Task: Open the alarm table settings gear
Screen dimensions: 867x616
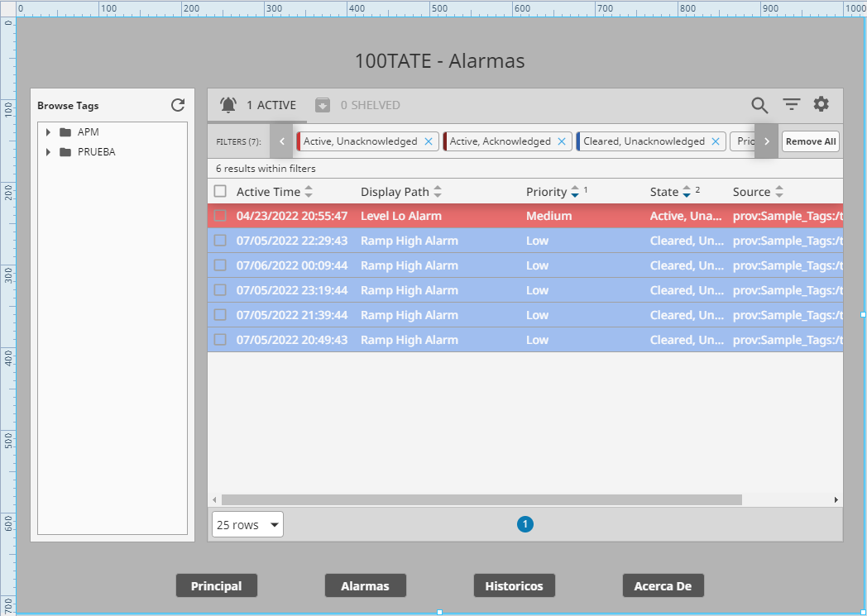Action: 821,104
